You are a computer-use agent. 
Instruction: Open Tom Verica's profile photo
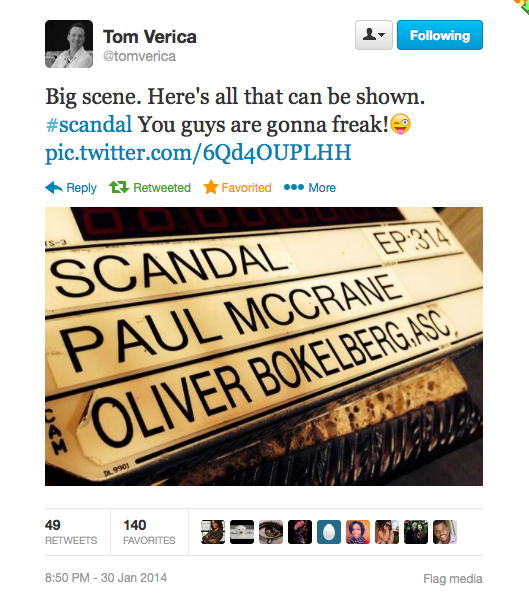click(x=69, y=44)
